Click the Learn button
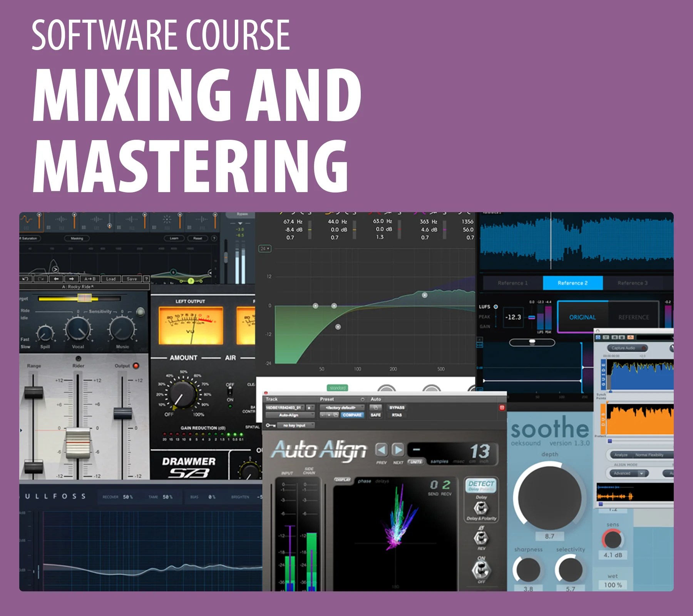The height and width of the screenshot is (616, 693). point(174,238)
